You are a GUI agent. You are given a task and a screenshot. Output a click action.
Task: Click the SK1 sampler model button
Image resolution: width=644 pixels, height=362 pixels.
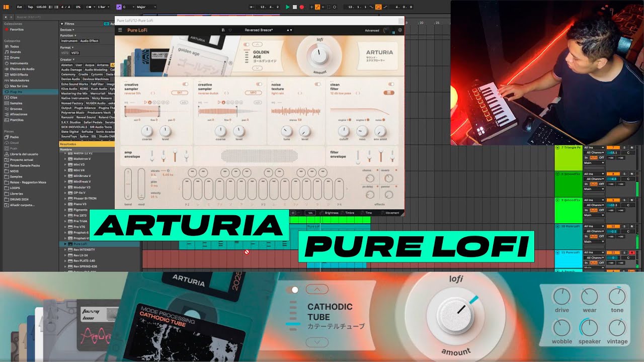(x=180, y=93)
